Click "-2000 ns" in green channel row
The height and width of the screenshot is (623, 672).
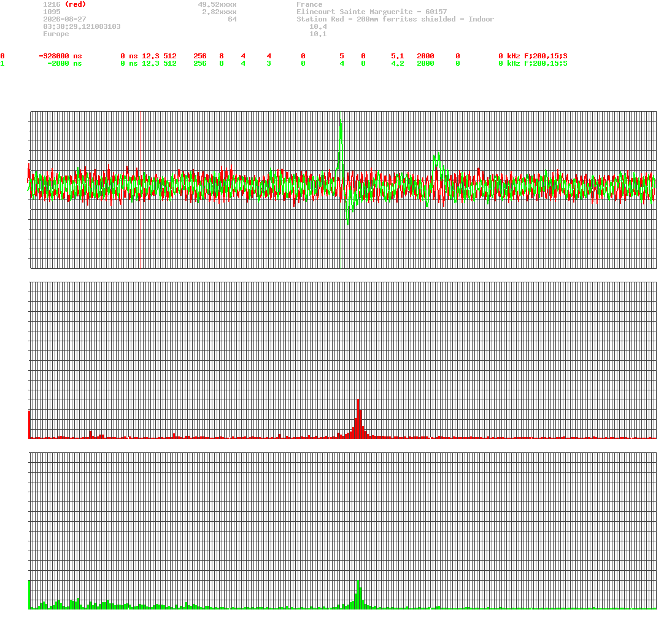pos(64,63)
